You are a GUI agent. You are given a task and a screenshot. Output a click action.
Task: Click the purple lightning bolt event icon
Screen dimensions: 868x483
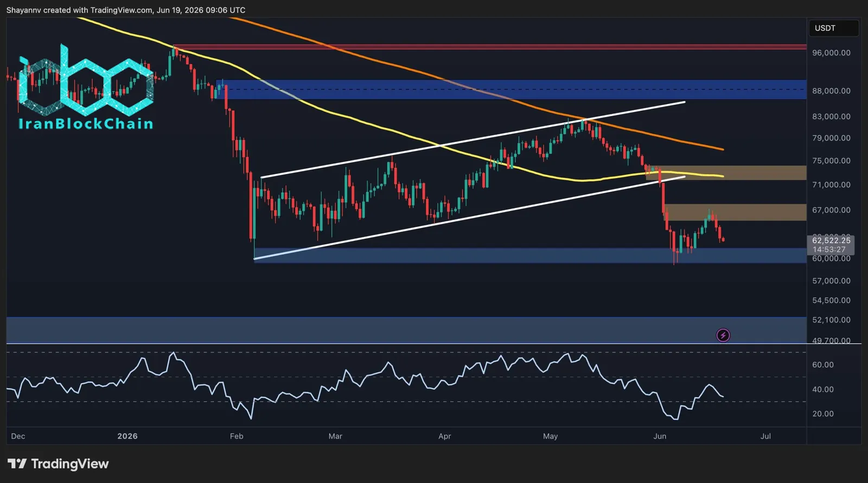[x=723, y=335]
